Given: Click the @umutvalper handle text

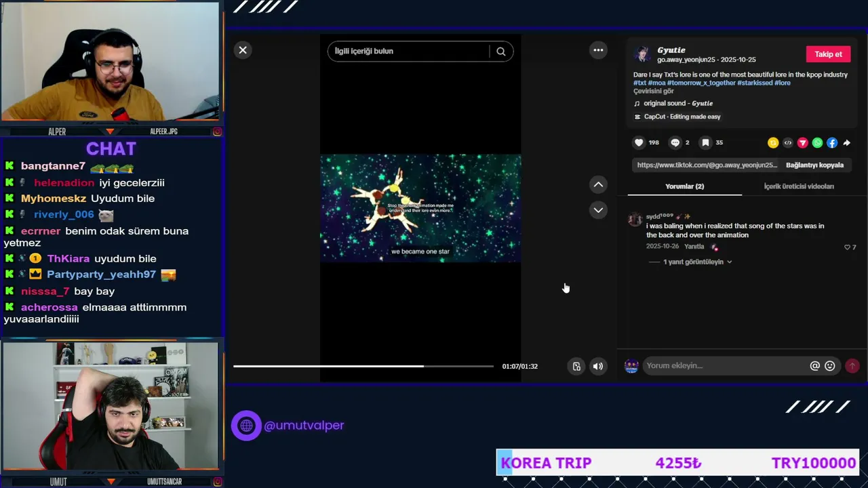Looking at the screenshot, I should click(x=304, y=426).
